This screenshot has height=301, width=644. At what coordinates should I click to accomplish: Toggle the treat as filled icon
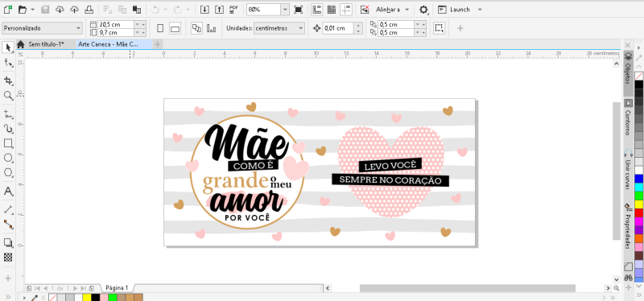pos(439,28)
